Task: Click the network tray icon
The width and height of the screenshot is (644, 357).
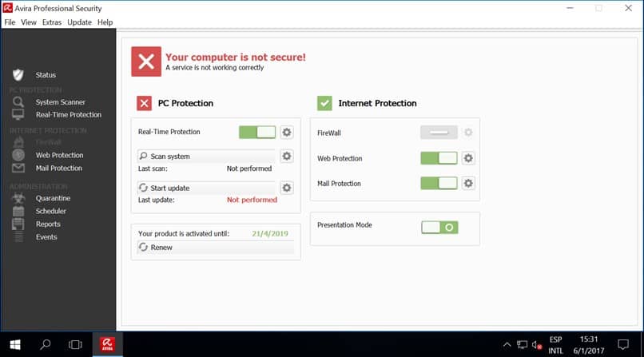Action: 522,345
